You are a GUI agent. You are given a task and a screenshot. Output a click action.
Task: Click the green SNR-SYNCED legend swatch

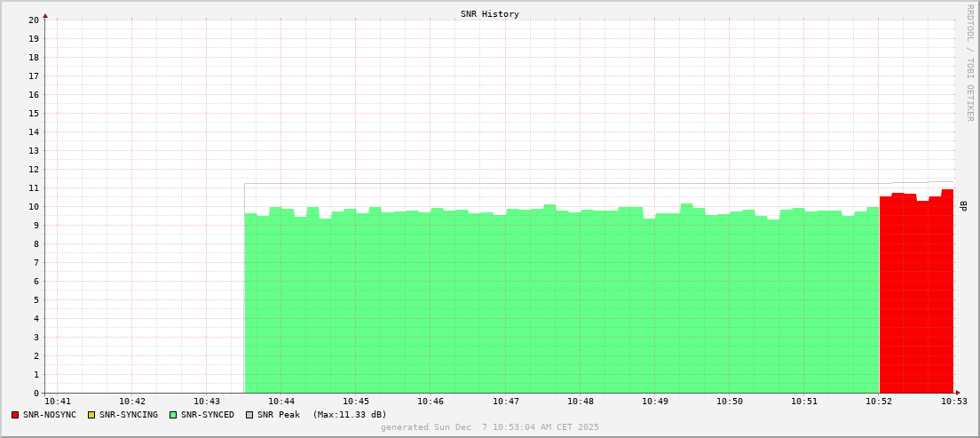click(173, 415)
